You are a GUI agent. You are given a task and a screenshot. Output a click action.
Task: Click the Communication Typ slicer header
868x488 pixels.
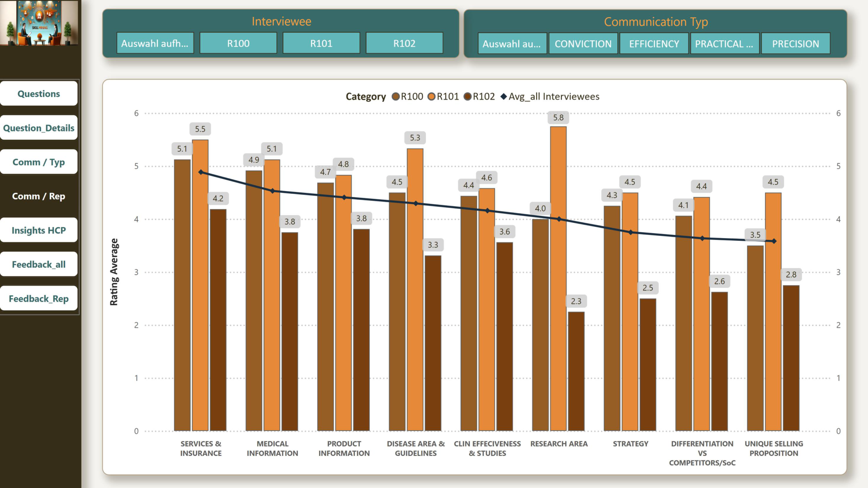(x=656, y=22)
